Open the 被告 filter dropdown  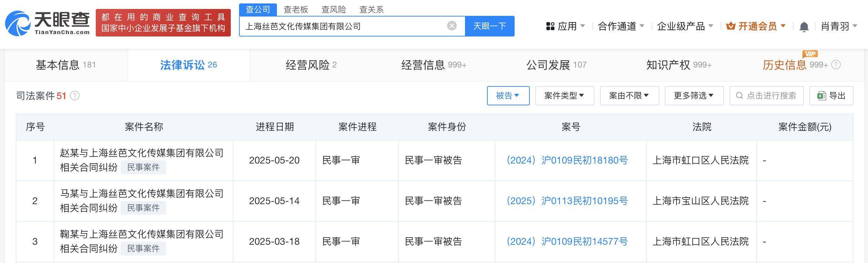(x=508, y=96)
